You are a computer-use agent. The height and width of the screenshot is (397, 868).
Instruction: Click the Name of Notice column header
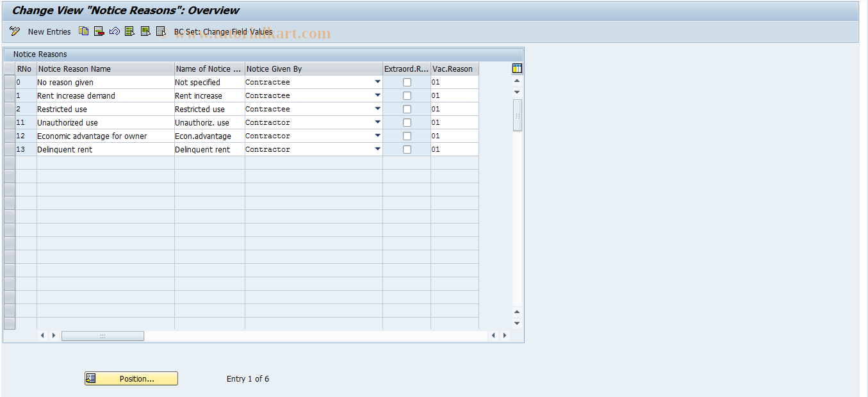coord(209,69)
